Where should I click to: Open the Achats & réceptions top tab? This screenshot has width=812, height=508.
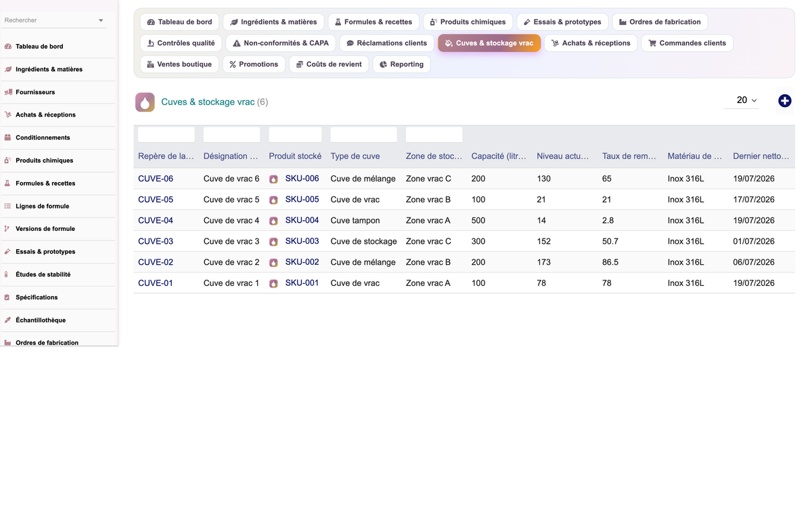[591, 43]
